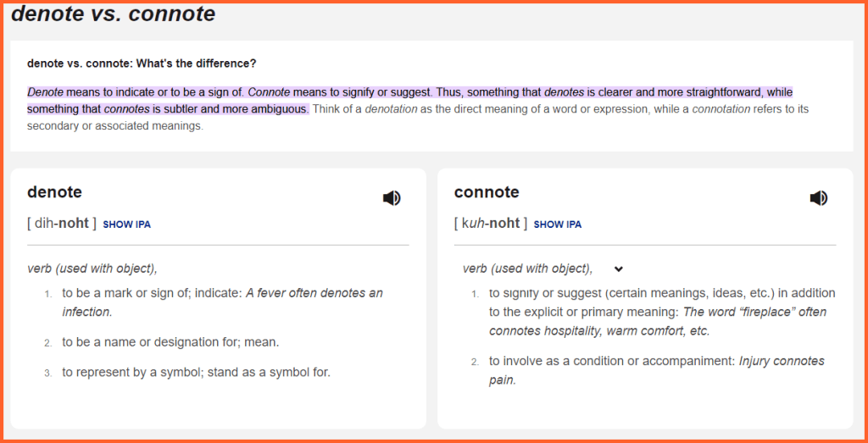Click example 'Injury connotes pain'
Image resolution: width=868 pixels, height=443 pixels.
click(x=780, y=361)
